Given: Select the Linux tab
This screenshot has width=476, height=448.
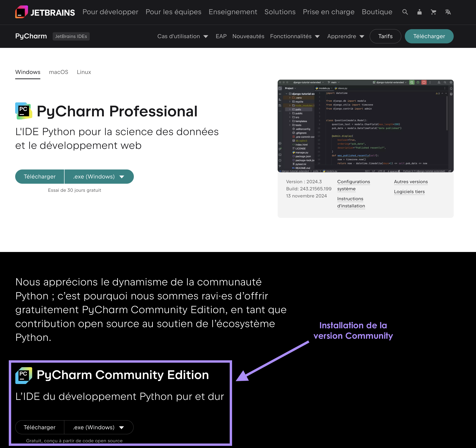Looking at the screenshot, I should (84, 72).
